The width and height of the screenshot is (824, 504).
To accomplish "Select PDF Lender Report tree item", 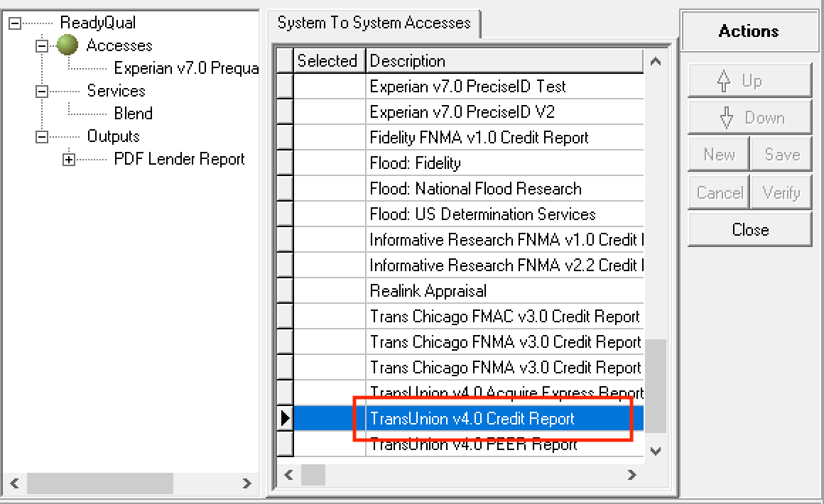I will pos(179,159).
